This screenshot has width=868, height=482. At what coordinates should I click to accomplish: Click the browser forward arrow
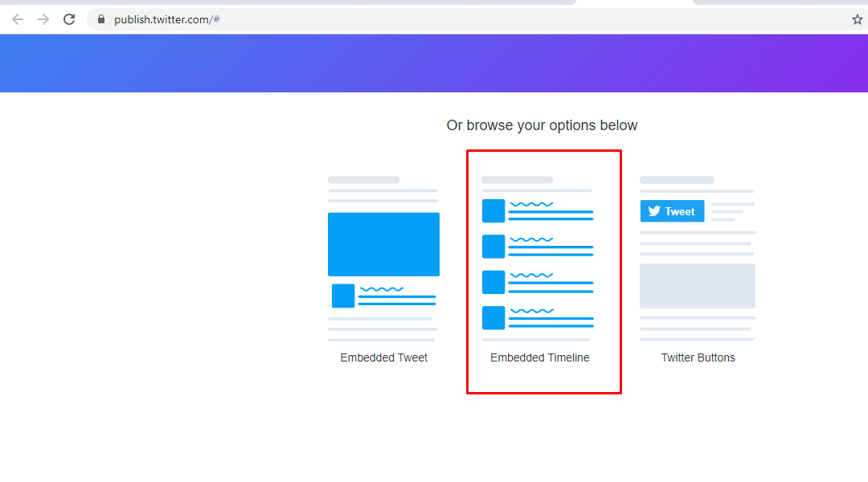(x=43, y=19)
